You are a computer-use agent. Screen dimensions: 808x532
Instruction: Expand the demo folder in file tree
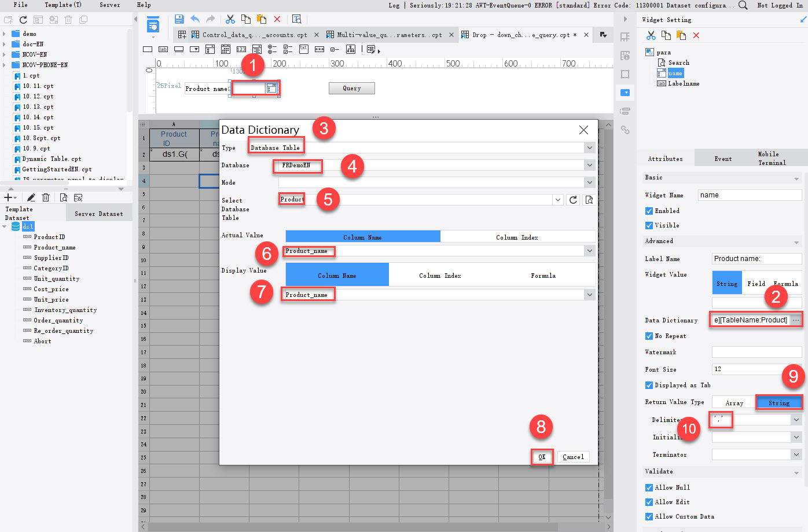pyautogui.click(x=4, y=34)
